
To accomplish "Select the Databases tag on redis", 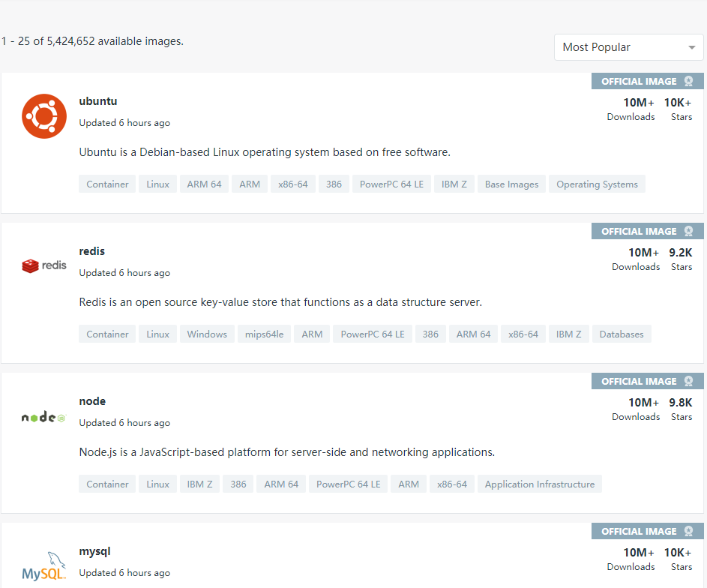I will tap(622, 334).
